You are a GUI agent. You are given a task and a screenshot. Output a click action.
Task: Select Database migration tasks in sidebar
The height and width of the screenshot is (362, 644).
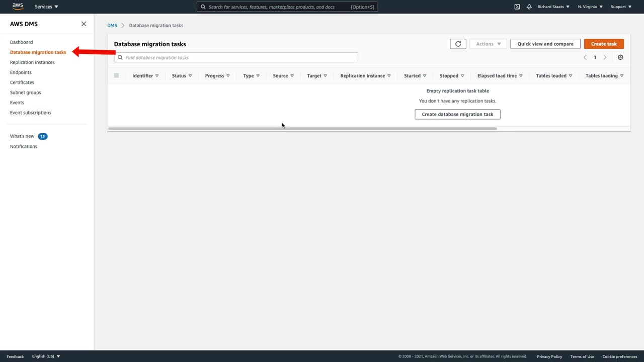38,52
